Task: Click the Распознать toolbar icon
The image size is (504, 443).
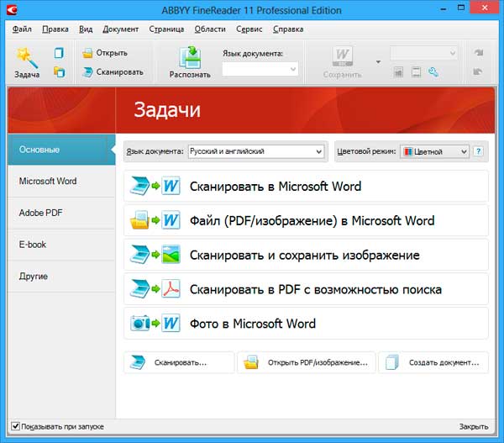Action: (190, 56)
